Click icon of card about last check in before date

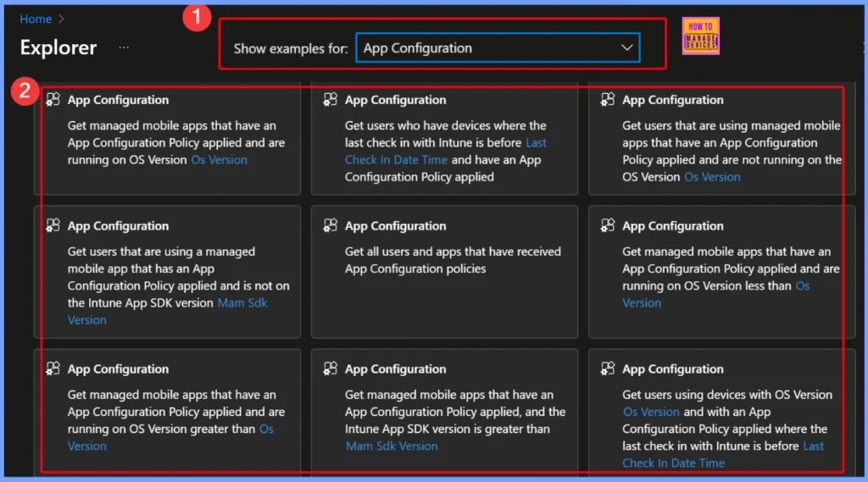[331, 100]
